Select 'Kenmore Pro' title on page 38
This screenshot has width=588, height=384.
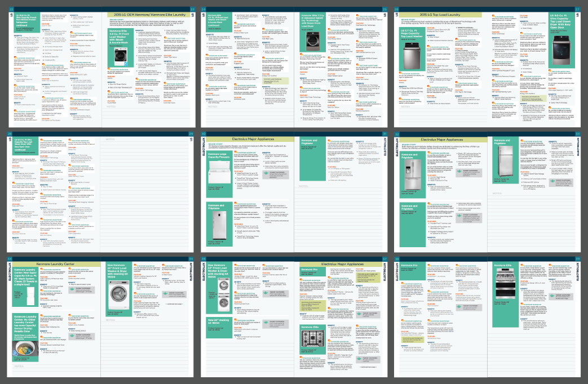click(409, 265)
